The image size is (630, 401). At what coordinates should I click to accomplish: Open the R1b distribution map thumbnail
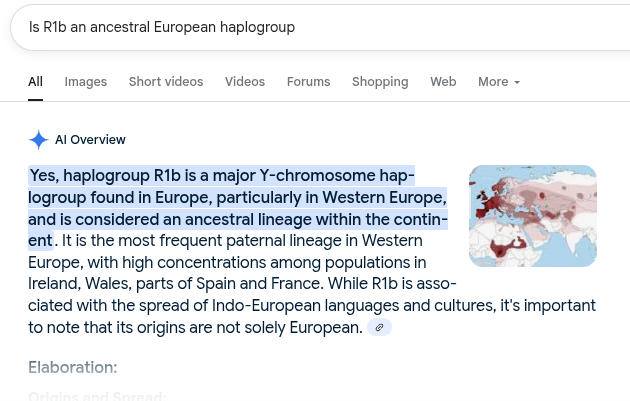532,215
